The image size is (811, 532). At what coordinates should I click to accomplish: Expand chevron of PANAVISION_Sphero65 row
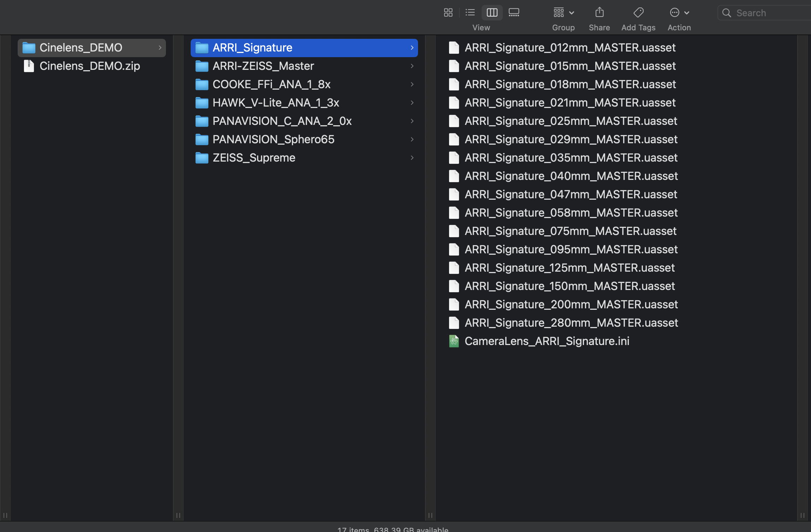[x=412, y=139]
